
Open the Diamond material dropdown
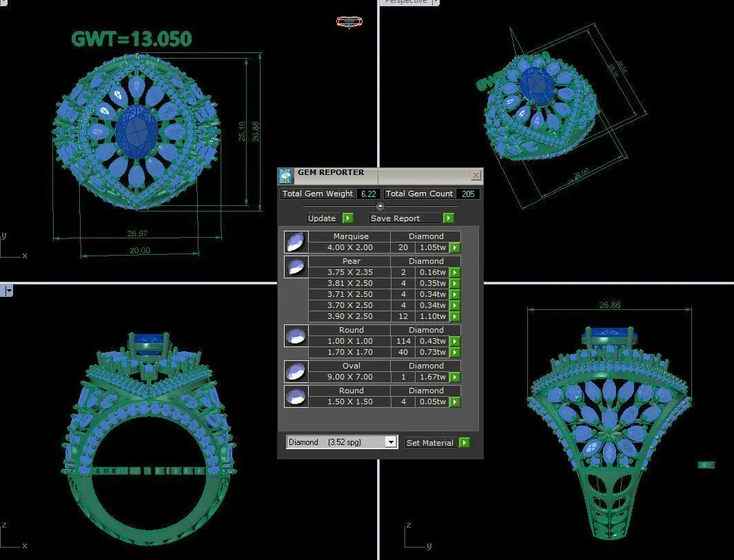(391, 442)
